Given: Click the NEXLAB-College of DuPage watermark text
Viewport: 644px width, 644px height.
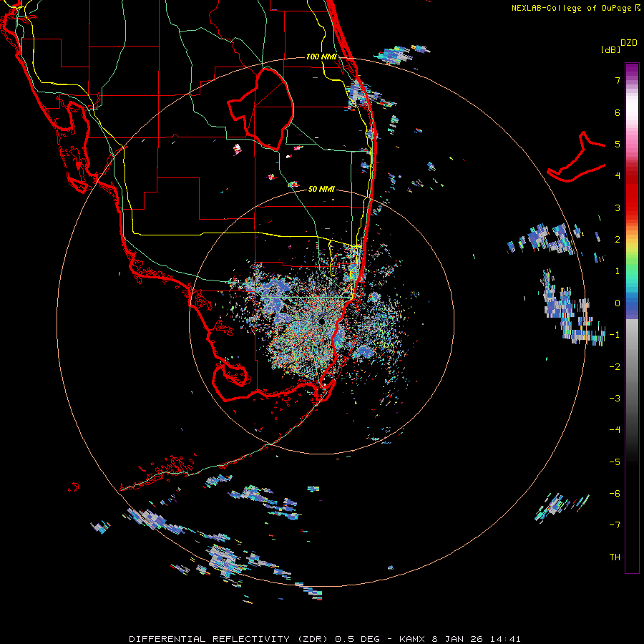Looking at the screenshot, I should pyautogui.click(x=575, y=8).
